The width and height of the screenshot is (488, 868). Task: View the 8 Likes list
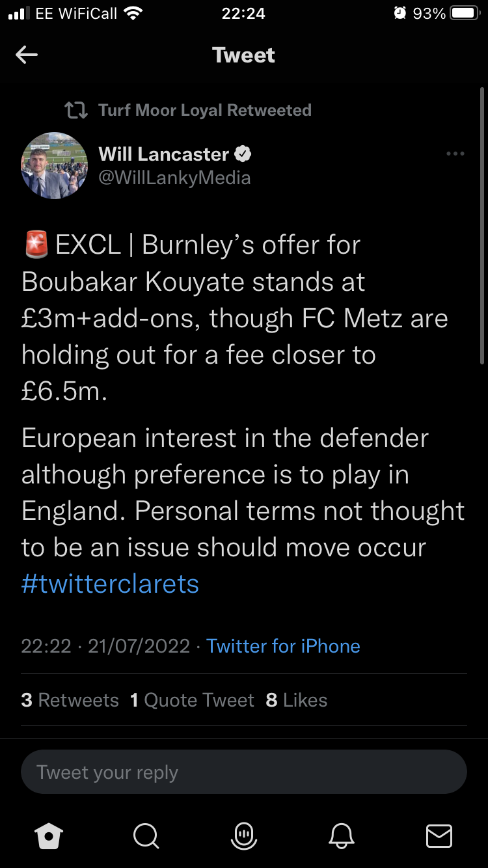[297, 700]
